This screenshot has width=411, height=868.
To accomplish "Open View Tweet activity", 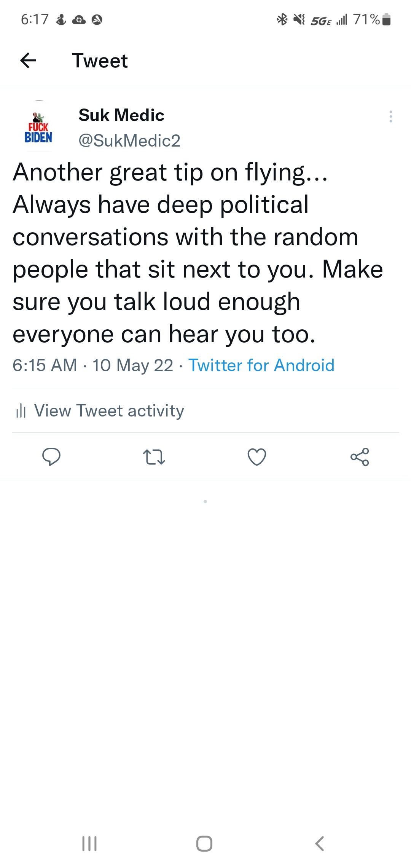I will click(109, 411).
